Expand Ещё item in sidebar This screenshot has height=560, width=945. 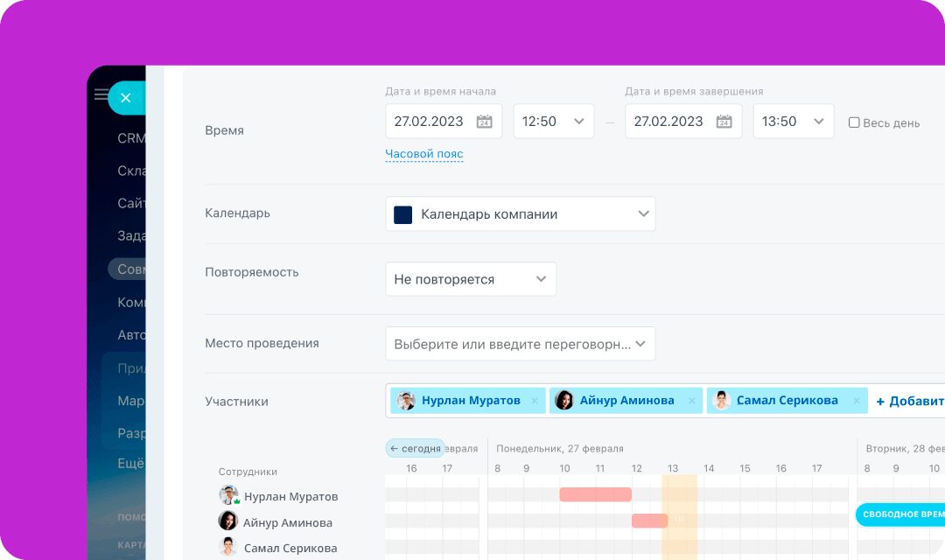coord(130,464)
